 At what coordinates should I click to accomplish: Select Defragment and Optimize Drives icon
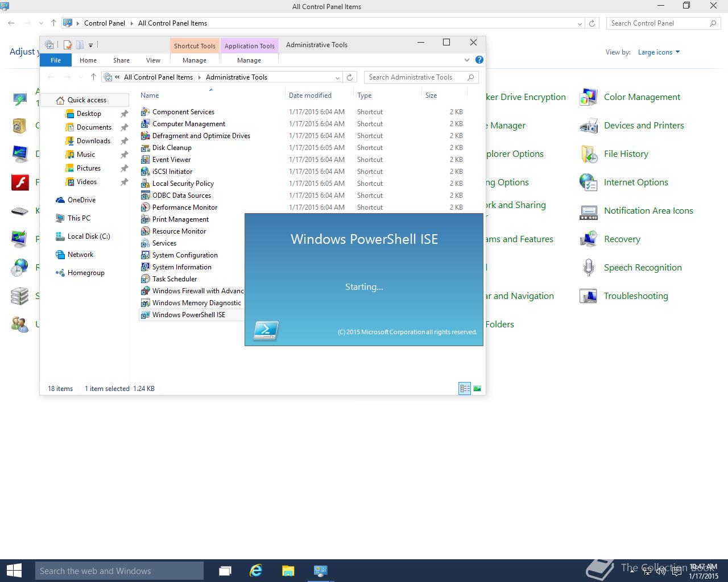[145, 136]
